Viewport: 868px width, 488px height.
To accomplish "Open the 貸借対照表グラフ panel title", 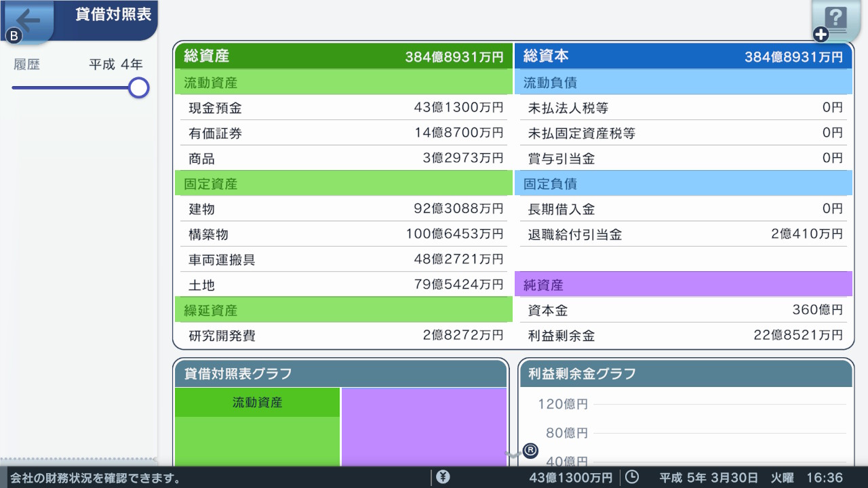I will (239, 373).
